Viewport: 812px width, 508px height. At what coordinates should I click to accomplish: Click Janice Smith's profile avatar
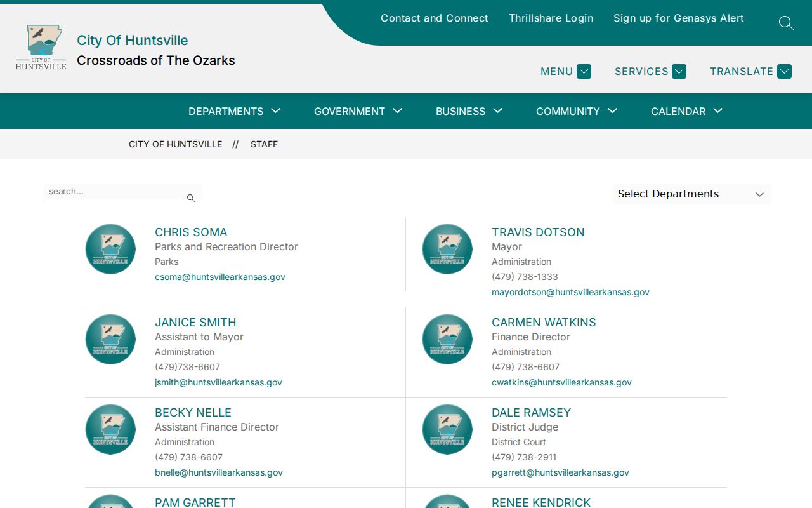click(x=110, y=339)
